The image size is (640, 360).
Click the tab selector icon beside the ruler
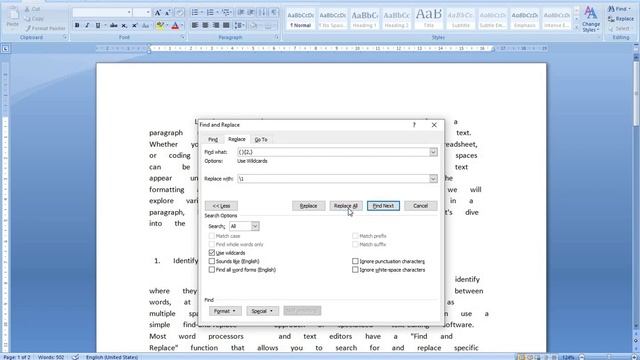click(x=5, y=49)
